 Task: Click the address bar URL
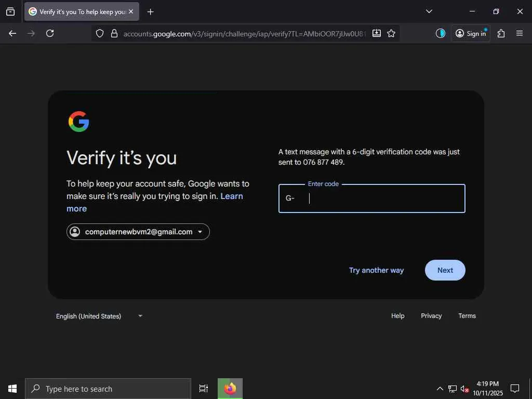[x=244, y=34]
